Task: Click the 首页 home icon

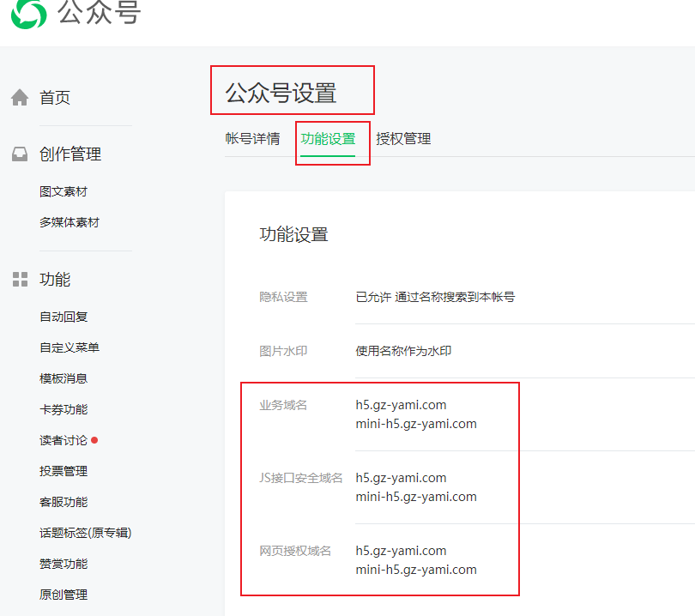Action: [20, 98]
